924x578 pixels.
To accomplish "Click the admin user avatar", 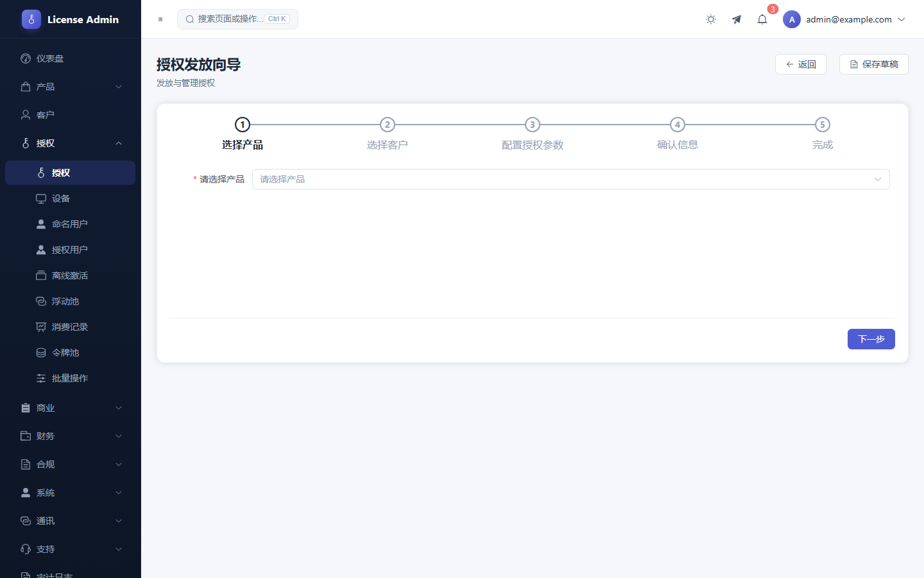I will [x=792, y=19].
